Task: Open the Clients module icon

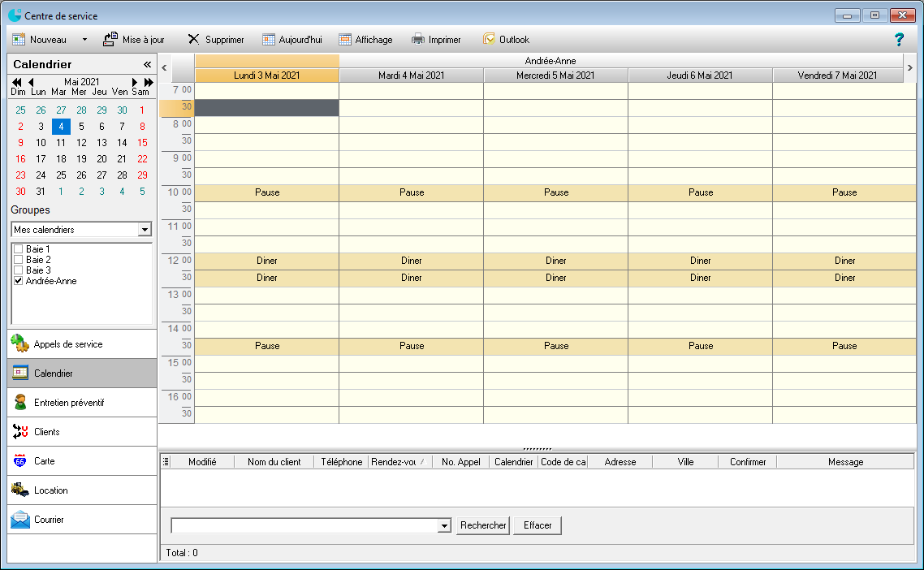Action: point(20,431)
